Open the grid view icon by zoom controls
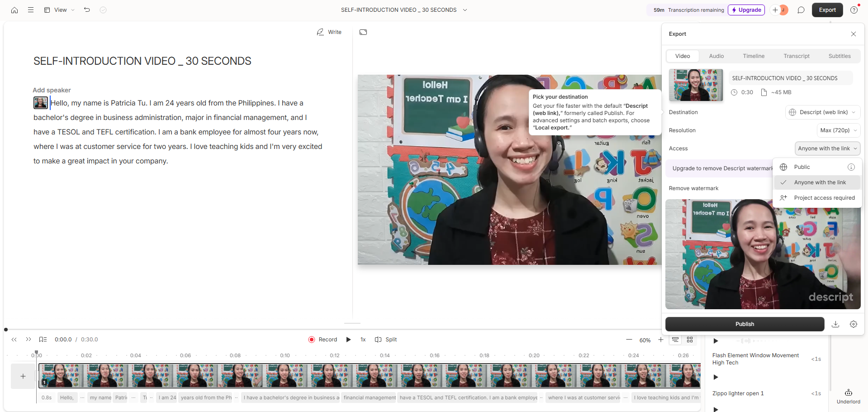 (690, 340)
